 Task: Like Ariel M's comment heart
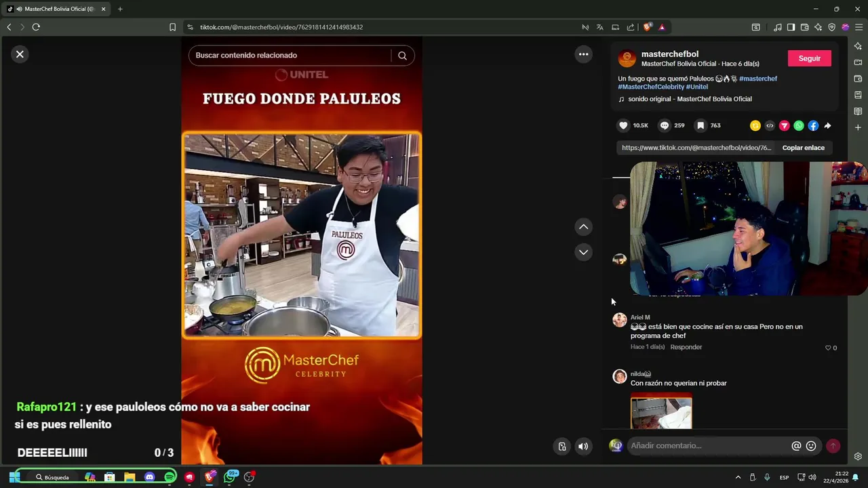point(828,348)
